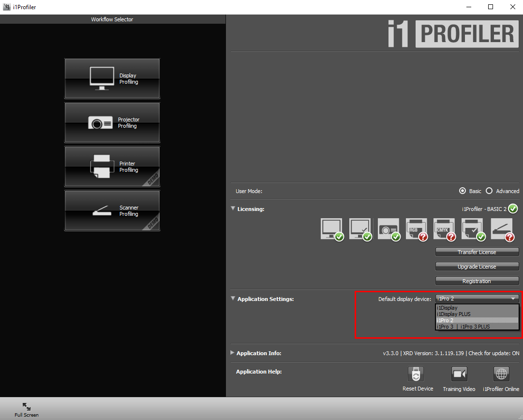Click the CMYK printer license icon
The height and width of the screenshot is (420, 523).
(x=445, y=229)
